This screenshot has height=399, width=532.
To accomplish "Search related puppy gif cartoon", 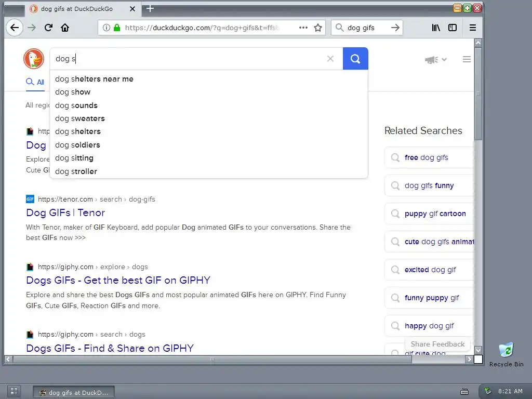I will tap(429, 214).
